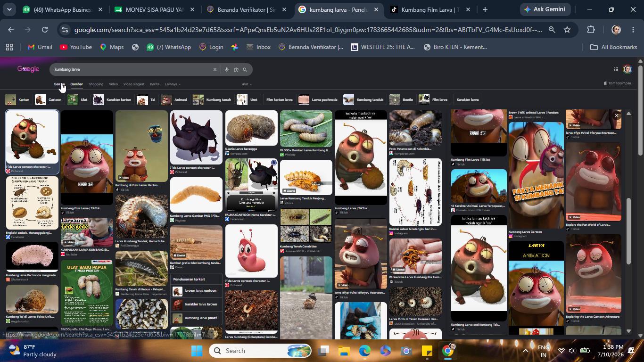Open the weather widget showing 87°F

[33, 351]
